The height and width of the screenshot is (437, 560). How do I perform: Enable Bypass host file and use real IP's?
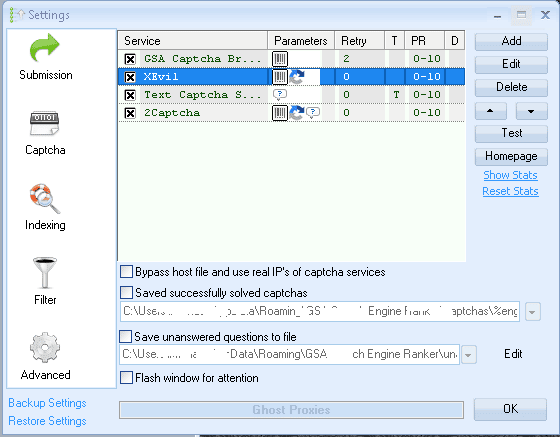(126, 272)
